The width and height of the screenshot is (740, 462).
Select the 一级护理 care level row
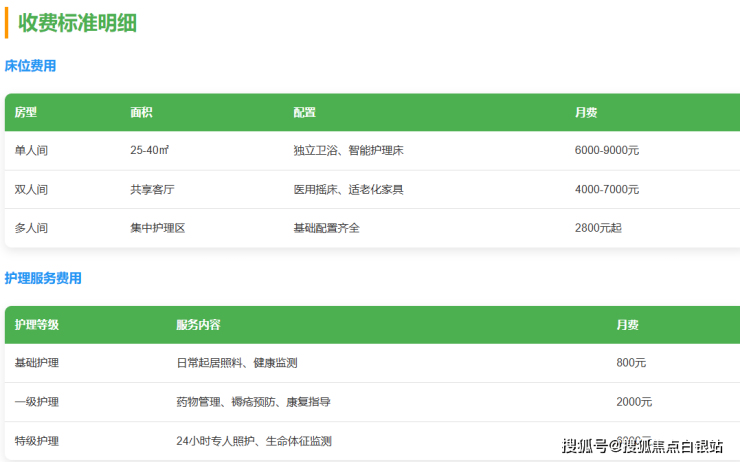pos(37,402)
